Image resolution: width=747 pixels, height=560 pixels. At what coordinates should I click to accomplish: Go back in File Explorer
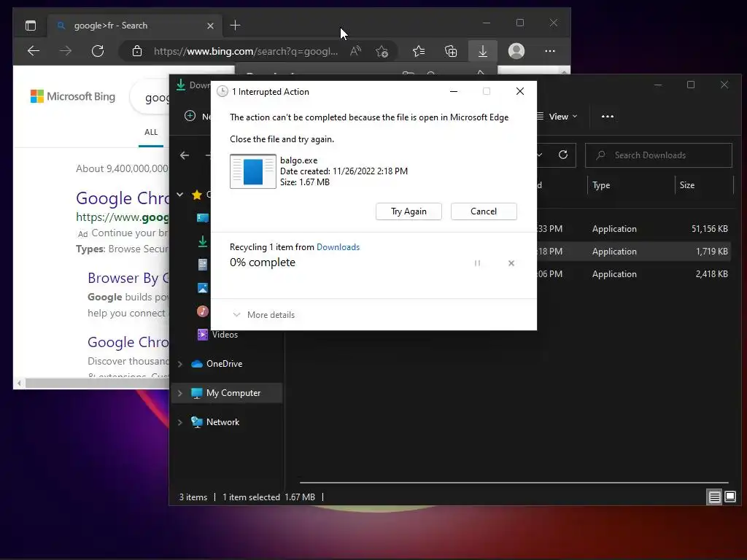pyautogui.click(x=185, y=155)
